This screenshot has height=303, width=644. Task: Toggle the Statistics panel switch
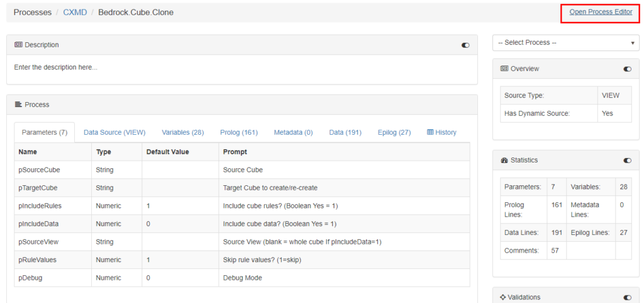click(627, 161)
